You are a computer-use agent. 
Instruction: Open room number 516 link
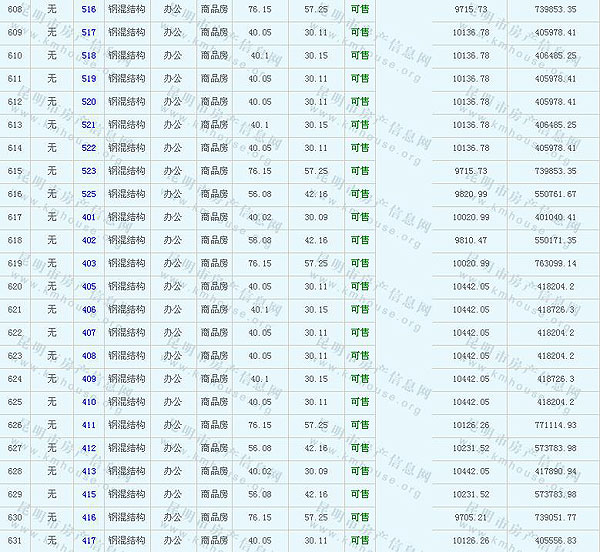click(x=89, y=8)
